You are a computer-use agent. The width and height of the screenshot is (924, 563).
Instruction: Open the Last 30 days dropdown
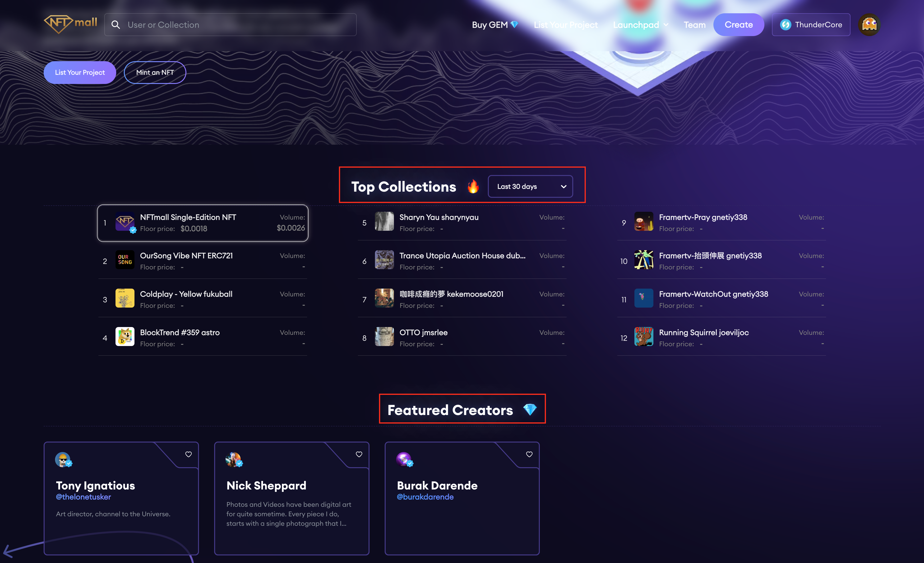click(x=530, y=186)
